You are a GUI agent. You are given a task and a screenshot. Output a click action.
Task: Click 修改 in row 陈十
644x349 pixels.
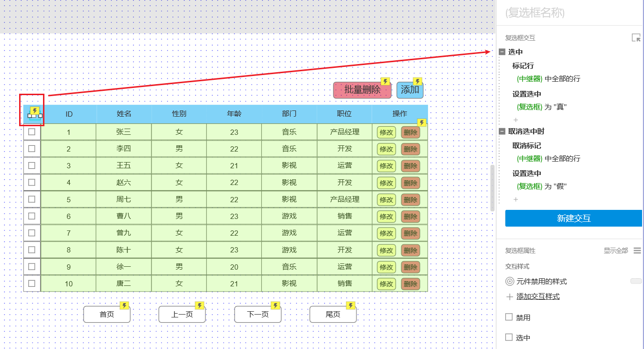pyautogui.click(x=386, y=250)
